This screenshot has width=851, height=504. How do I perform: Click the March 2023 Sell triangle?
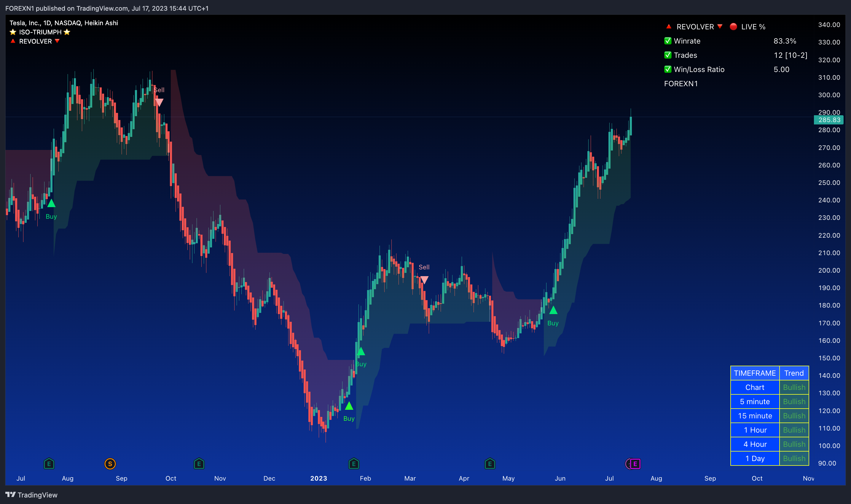[424, 280]
